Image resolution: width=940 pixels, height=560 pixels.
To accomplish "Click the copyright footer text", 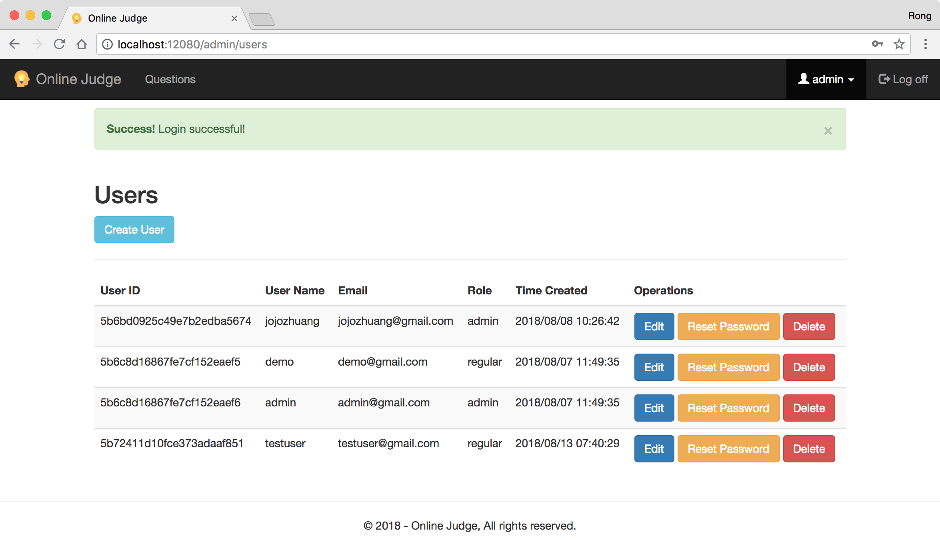I will click(470, 526).
